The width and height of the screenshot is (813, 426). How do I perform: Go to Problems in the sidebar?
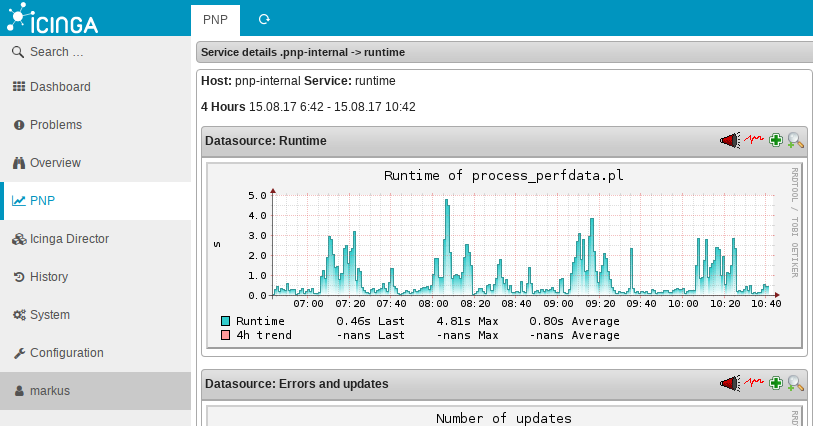tap(95, 125)
